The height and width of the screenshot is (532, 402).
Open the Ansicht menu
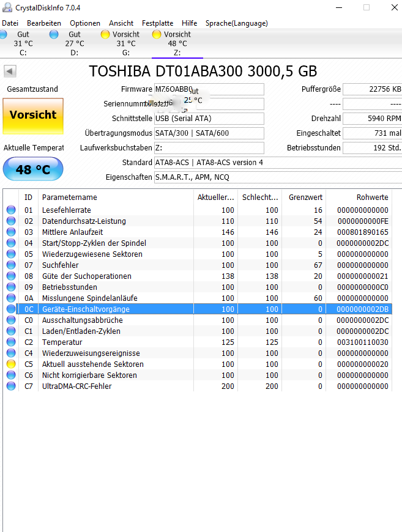point(121,23)
